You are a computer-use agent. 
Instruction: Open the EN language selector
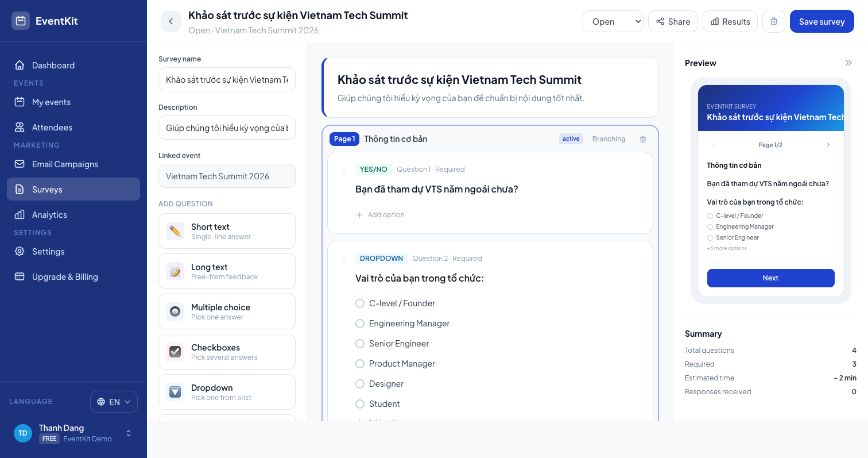(114, 402)
